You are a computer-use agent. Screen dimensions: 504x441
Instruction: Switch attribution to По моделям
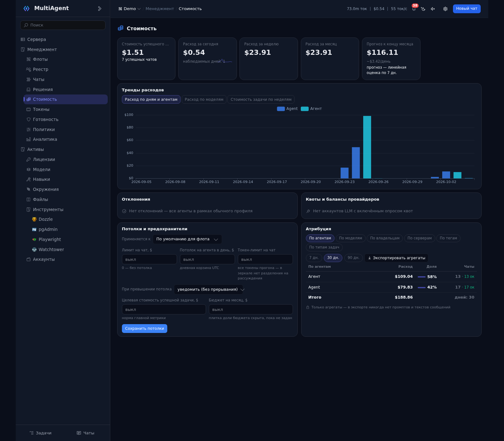pyautogui.click(x=351, y=238)
